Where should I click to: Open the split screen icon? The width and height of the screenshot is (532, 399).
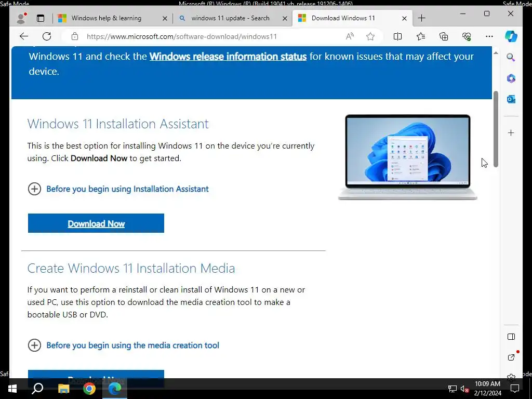397,36
